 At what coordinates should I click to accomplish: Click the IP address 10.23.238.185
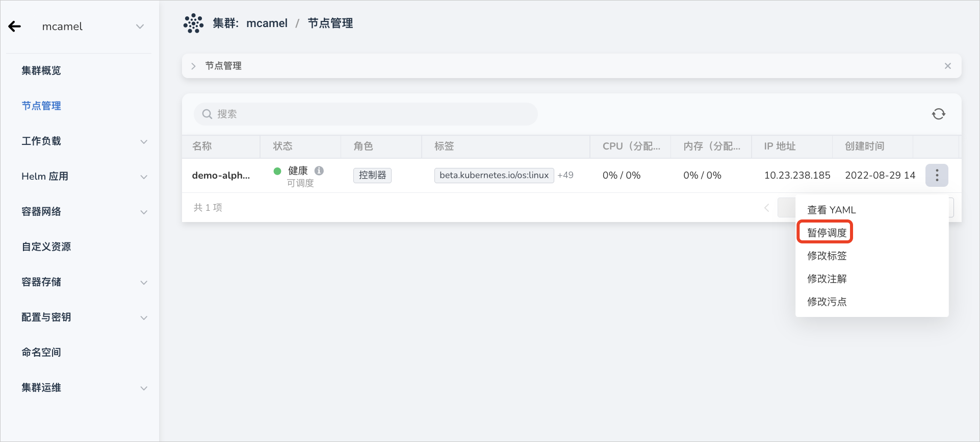pyautogui.click(x=797, y=175)
